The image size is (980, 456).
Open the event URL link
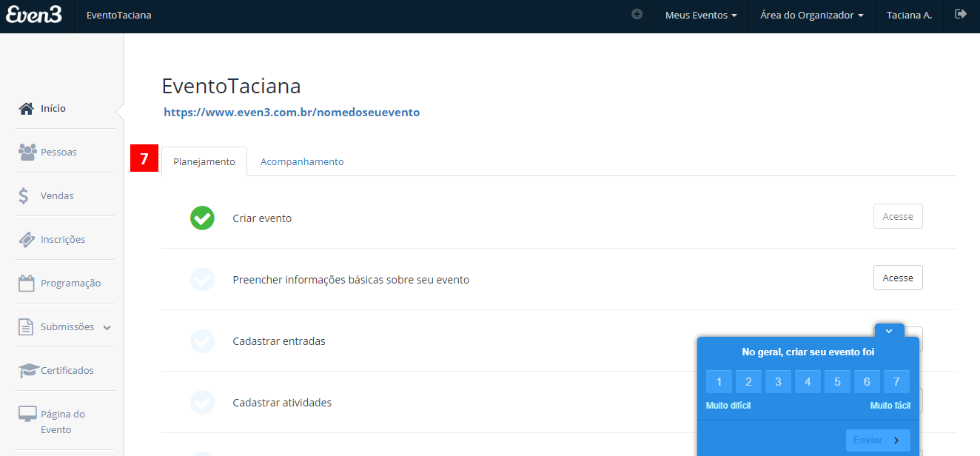(x=292, y=112)
